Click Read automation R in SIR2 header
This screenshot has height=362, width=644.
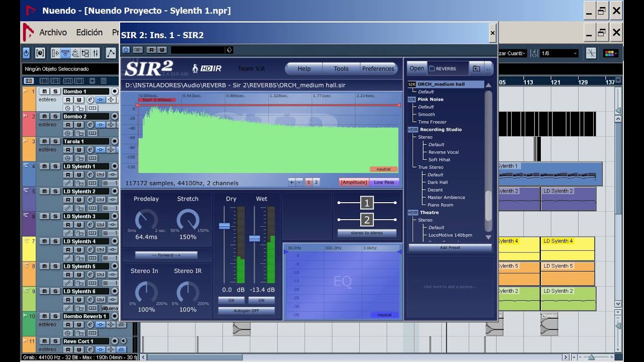(x=151, y=50)
